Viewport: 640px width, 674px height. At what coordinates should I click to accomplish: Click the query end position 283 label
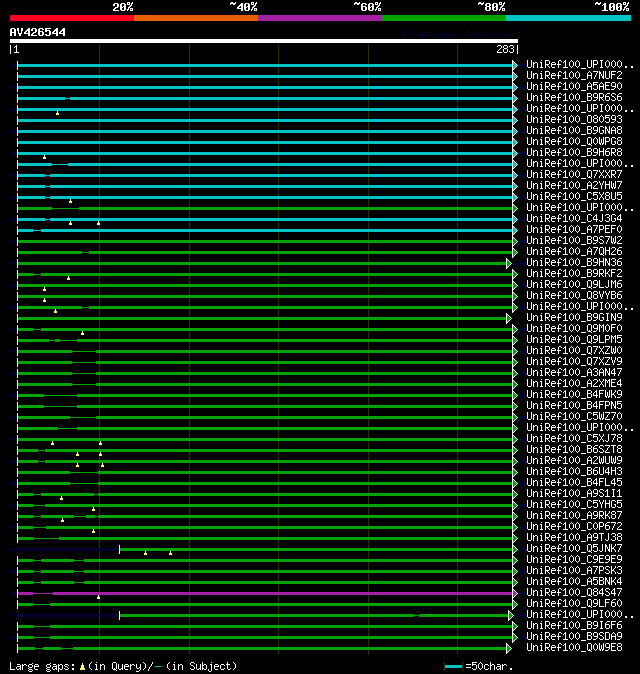[505, 49]
